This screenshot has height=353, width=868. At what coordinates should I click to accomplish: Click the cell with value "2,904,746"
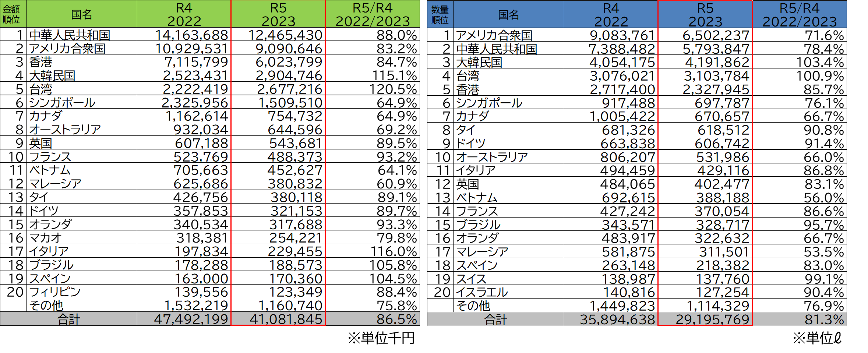pos(278,75)
